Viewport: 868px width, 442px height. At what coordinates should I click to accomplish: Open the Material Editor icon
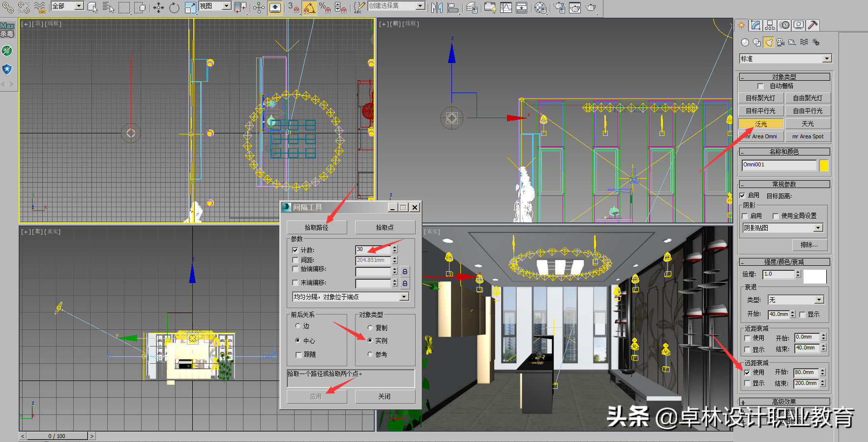pos(540,7)
